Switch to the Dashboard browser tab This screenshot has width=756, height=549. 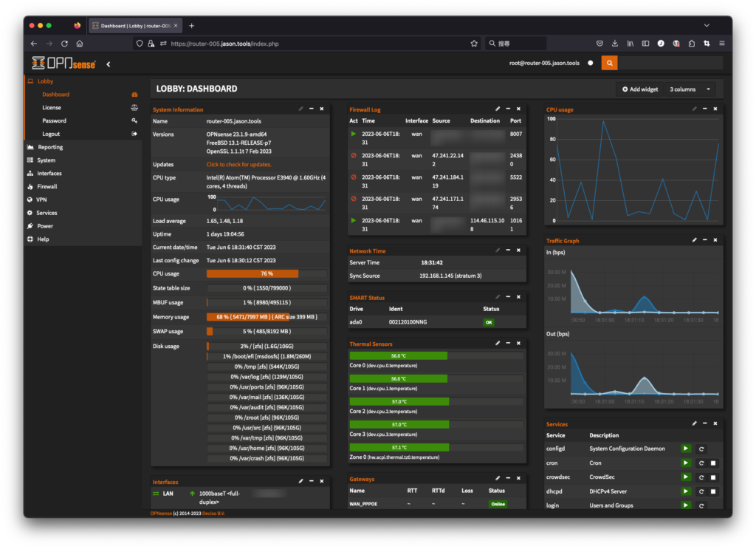[x=134, y=26]
